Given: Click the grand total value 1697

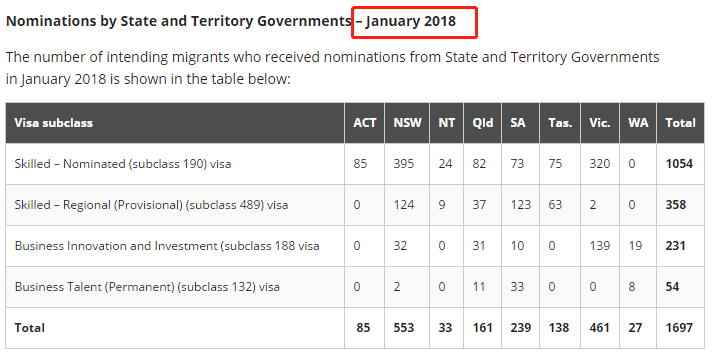Looking at the screenshot, I should 679,328.
